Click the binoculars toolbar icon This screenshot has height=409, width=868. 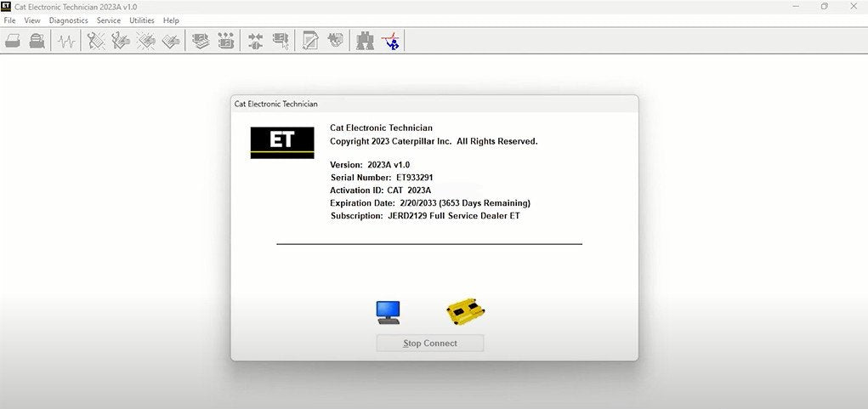coord(365,41)
